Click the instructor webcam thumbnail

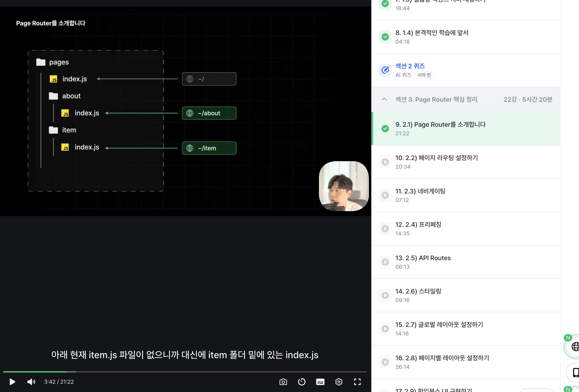344,186
